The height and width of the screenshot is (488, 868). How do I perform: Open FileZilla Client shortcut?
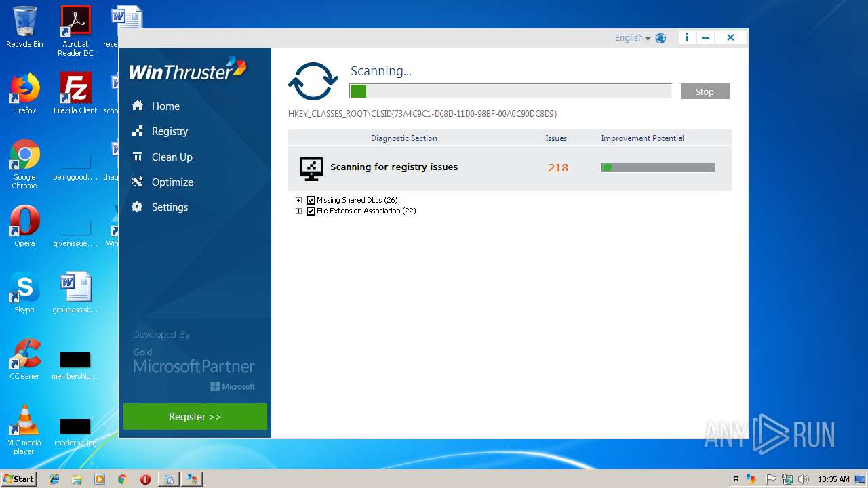pyautogui.click(x=75, y=93)
